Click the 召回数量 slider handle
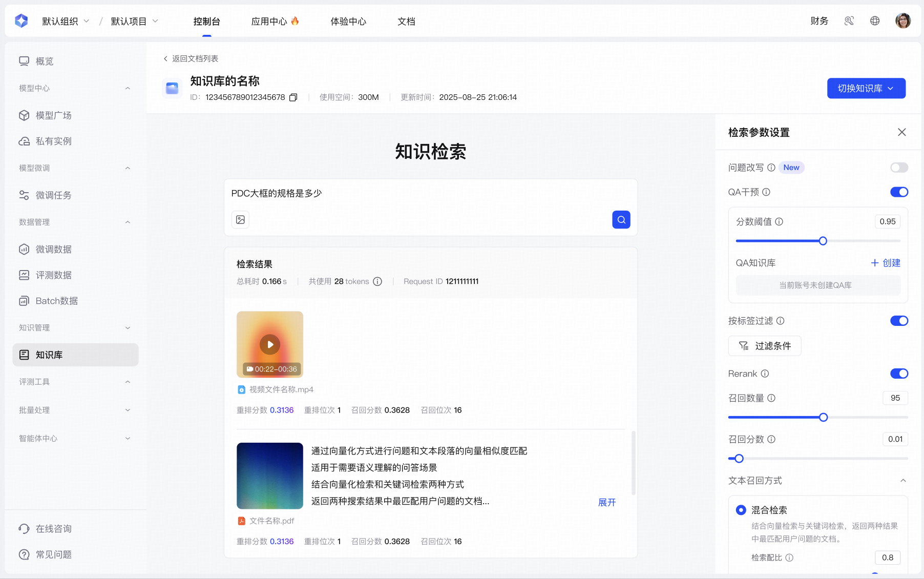Screen dimensions: 924x579 (823, 418)
